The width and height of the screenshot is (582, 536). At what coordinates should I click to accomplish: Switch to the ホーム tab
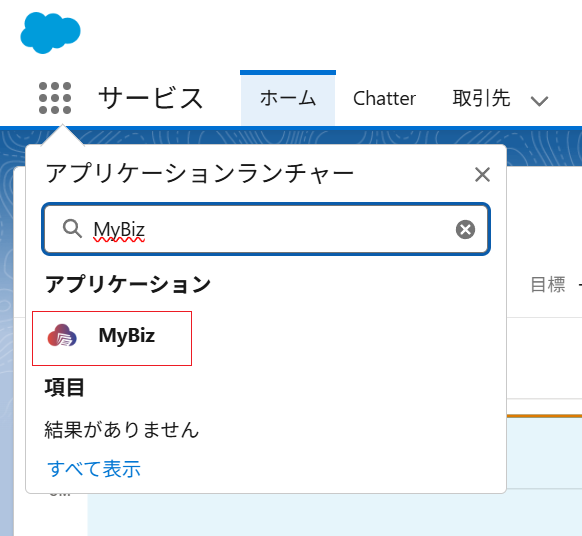(x=288, y=98)
